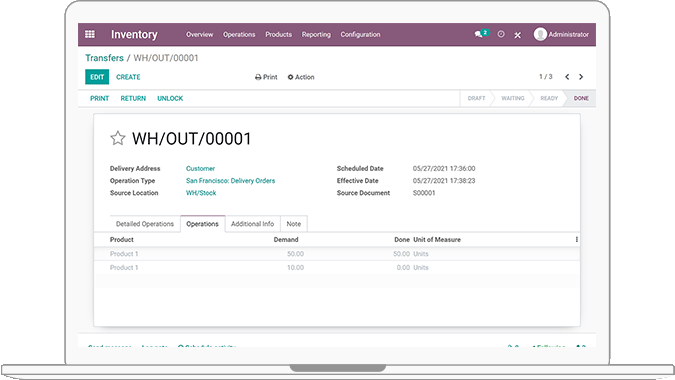Open the Overview menu
Viewport: 675px width, 380px height.
[199, 34]
